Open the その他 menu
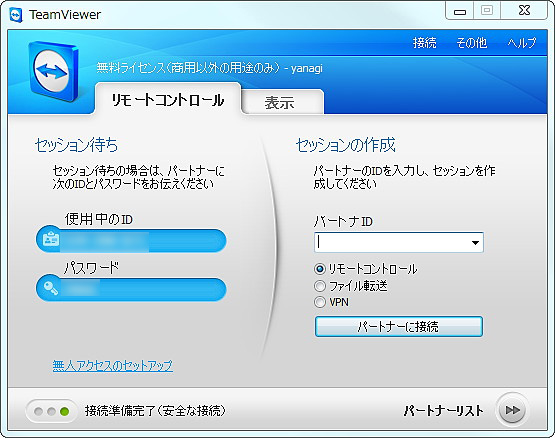The height and width of the screenshot is (438, 555). pyautogui.click(x=471, y=43)
